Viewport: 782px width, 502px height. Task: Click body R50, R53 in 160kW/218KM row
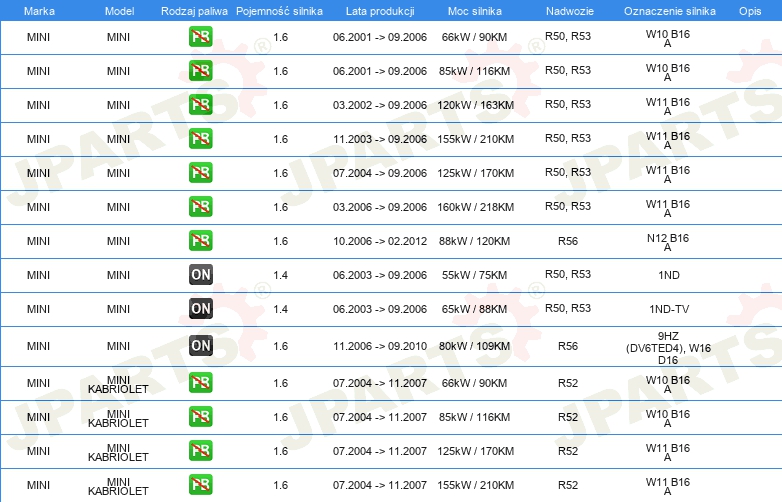(568, 206)
